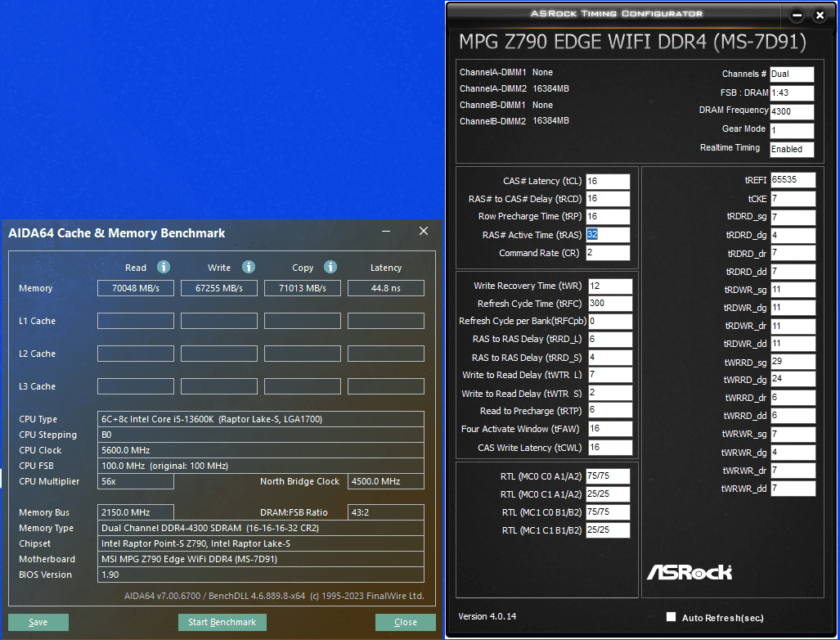Viewport: 840px width, 640px height.
Task: Click the tRRD_S field
Action: pos(610,358)
